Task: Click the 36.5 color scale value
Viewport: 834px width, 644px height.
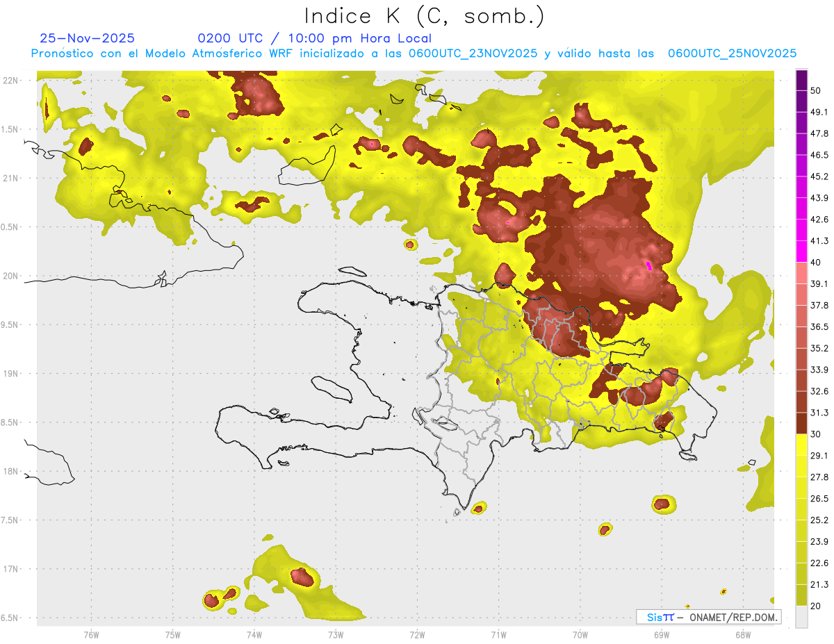Action: (x=819, y=327)
